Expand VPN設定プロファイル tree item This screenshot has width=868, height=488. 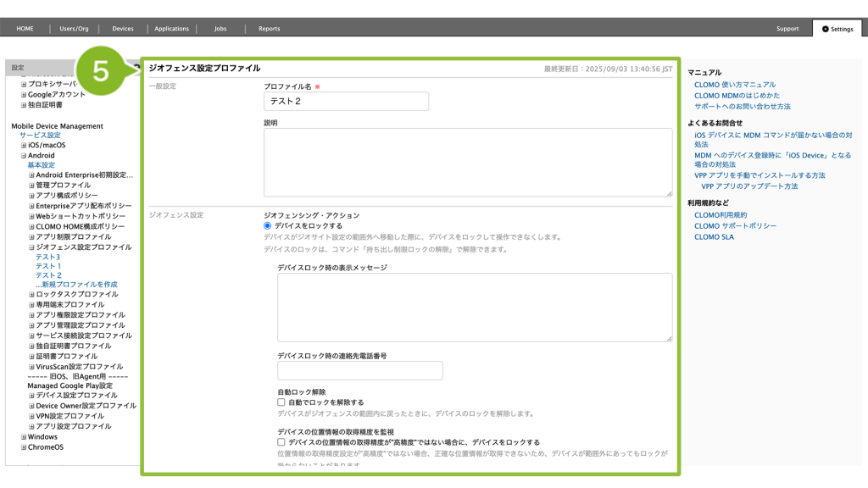pos(32,417)
